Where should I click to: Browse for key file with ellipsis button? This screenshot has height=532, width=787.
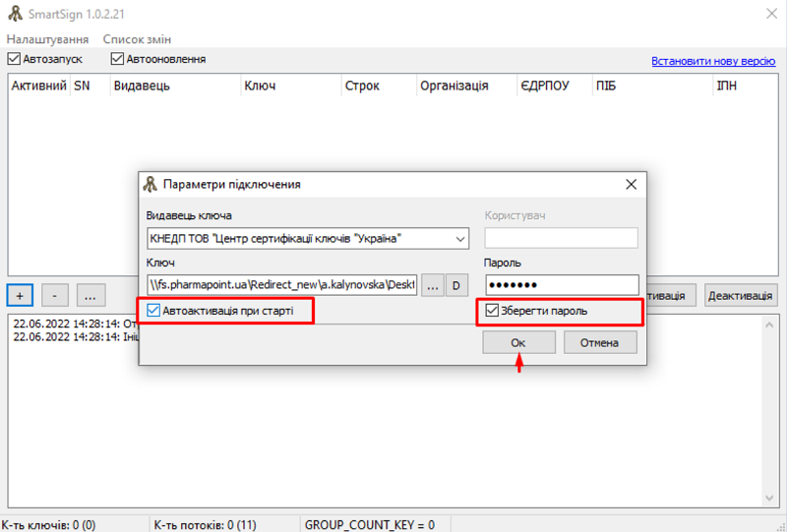(433, 285)
